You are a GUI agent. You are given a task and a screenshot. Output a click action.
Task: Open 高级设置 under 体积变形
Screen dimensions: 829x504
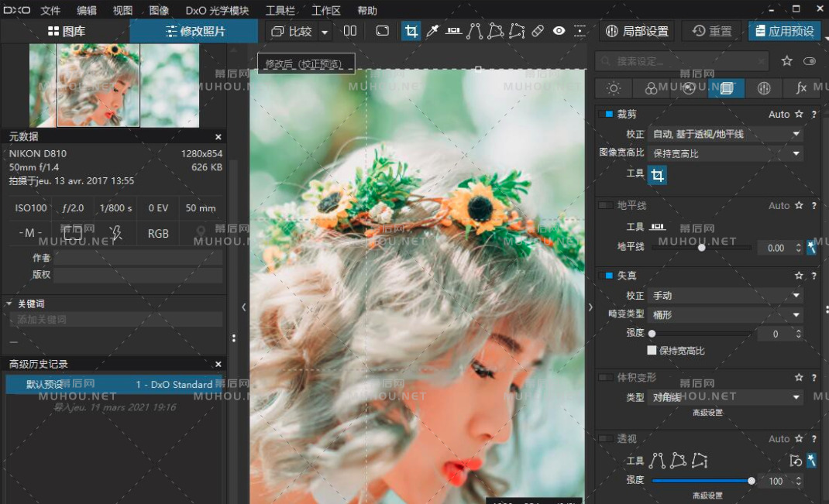click(707, 413)
